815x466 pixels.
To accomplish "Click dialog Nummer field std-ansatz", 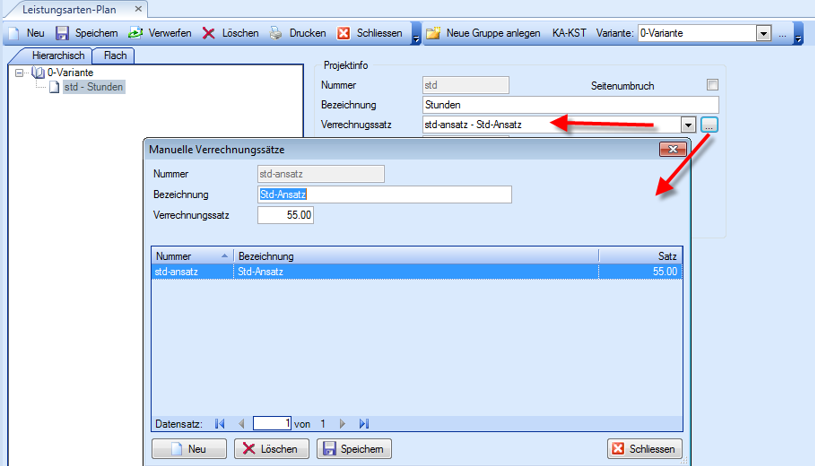I will pos(321,174).
